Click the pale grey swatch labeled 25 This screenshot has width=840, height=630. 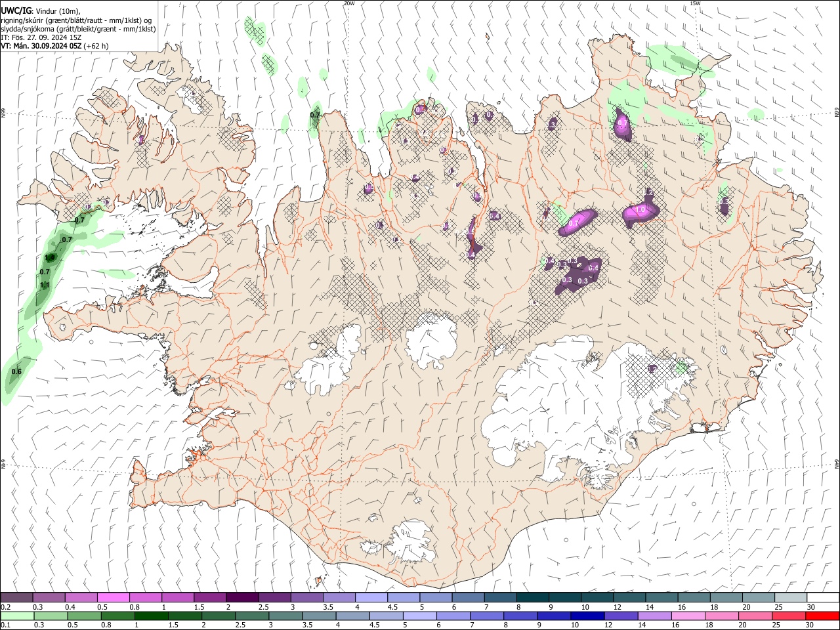point(790,597)
